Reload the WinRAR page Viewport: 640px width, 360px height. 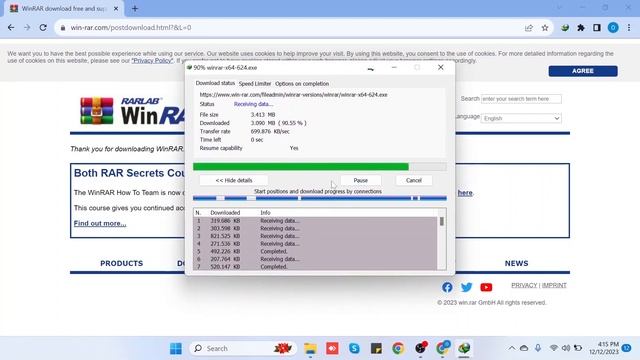click(43, 28)
